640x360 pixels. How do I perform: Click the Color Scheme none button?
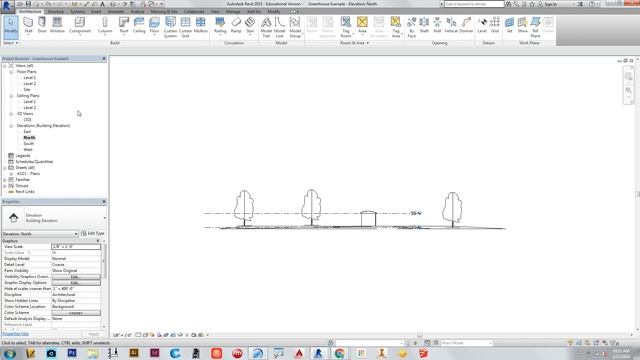76,313
